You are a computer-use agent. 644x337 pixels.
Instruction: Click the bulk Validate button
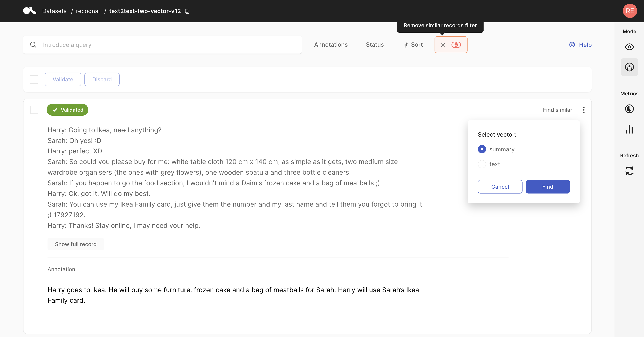(63, 79)
